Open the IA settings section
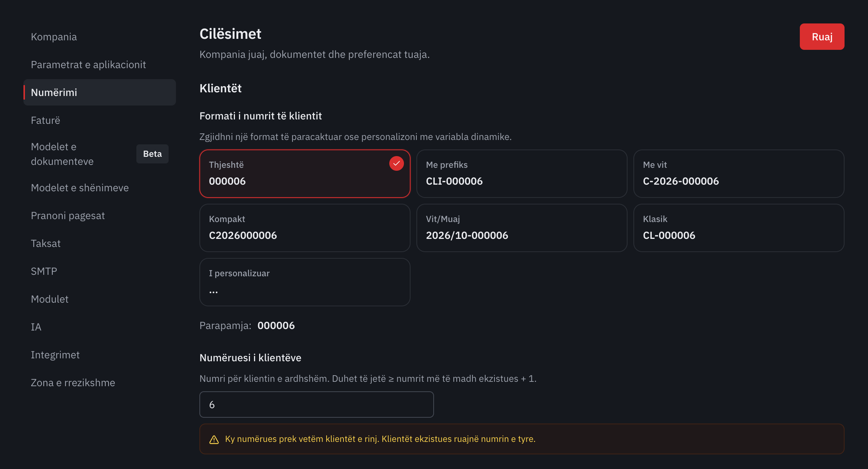The width and height of the screenshot is (868, 469). point(100,327)
